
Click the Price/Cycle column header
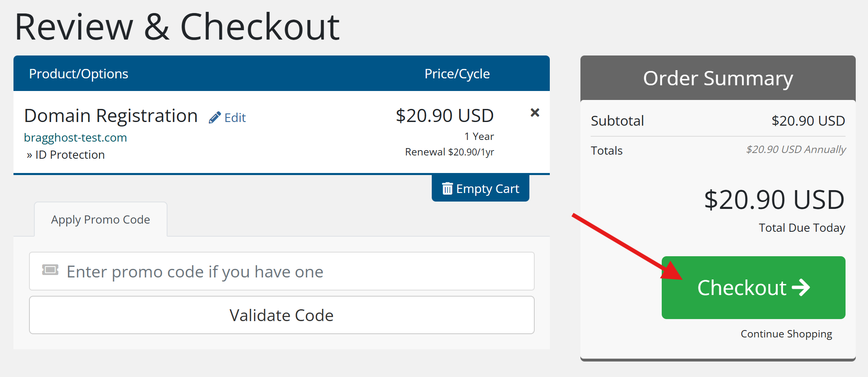coord(457,74)
